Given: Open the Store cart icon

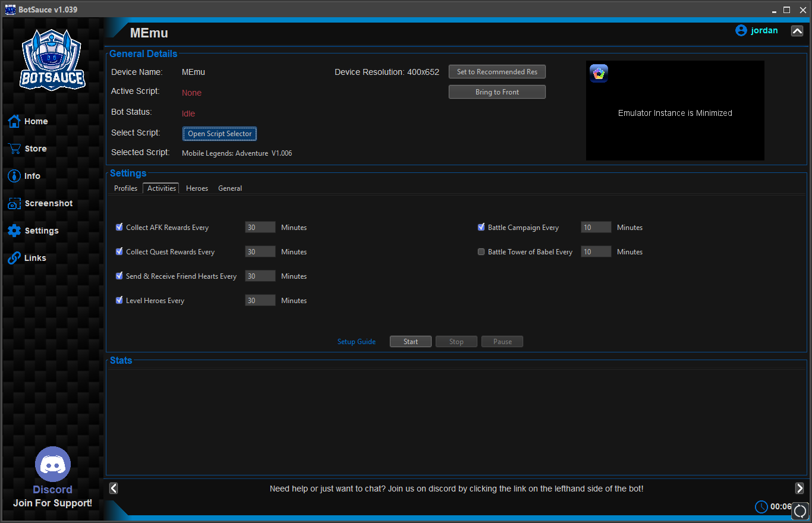Looking at the screenshot, I should (x=14, y=149).
